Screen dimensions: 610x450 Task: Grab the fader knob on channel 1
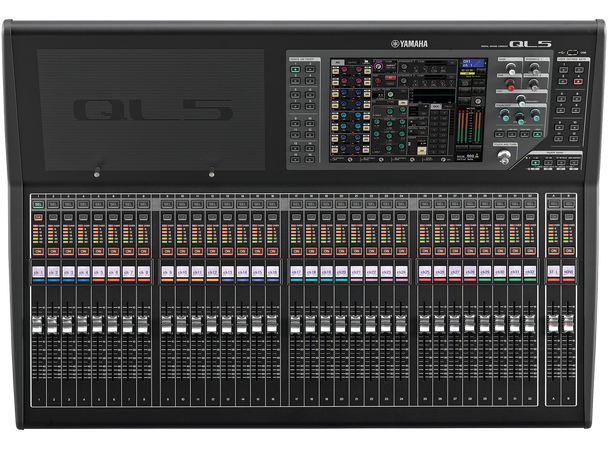click(37, 325)
